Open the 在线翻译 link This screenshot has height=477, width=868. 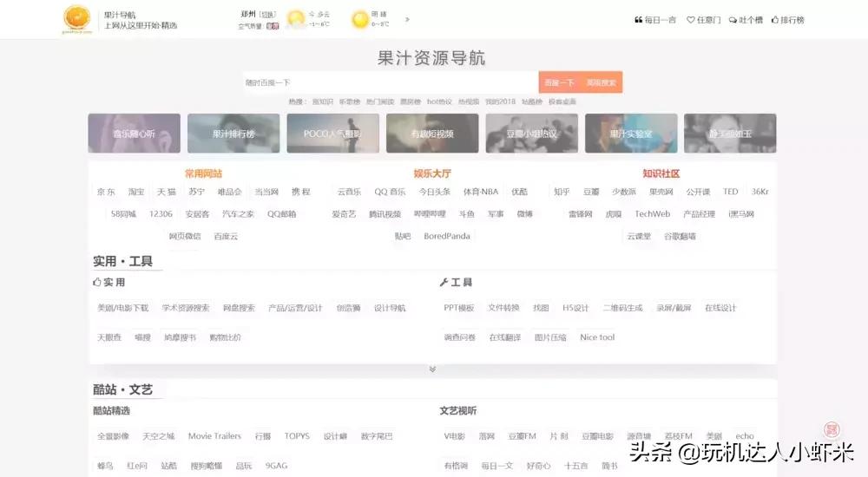[505, 337]
